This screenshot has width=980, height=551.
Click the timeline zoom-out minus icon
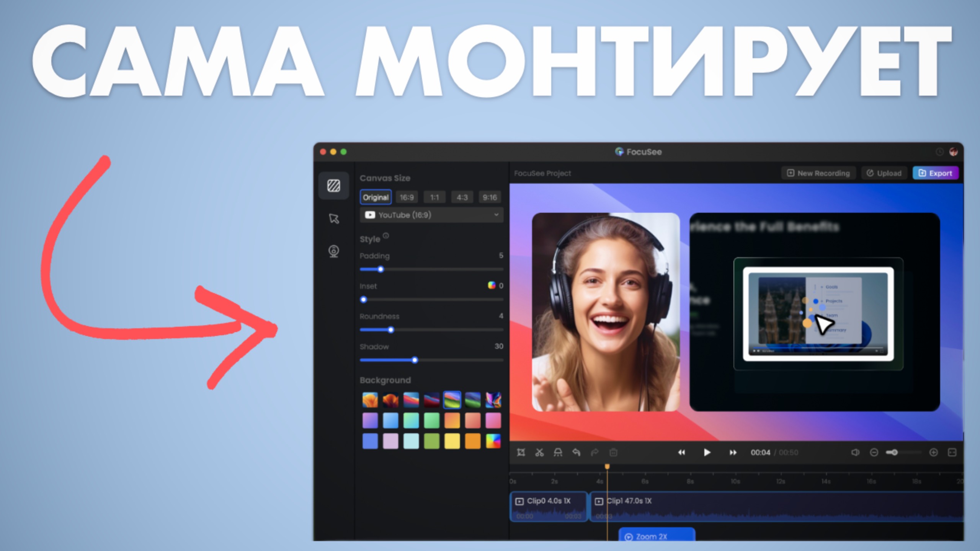pos(874,453)
